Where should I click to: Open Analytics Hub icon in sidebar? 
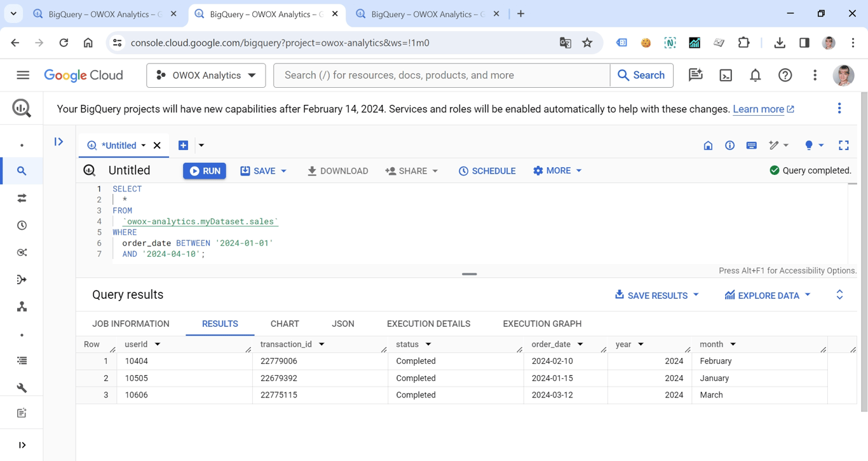[x=22, y=252]
